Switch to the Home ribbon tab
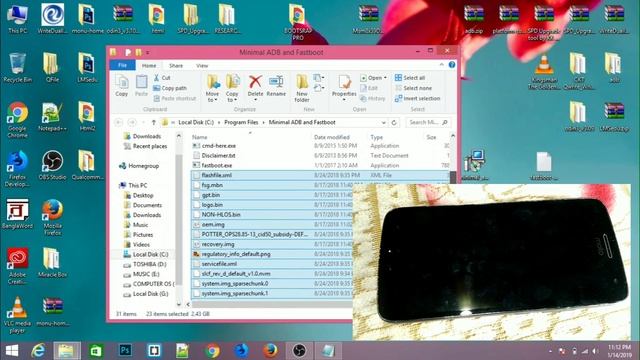 point(149,65)
